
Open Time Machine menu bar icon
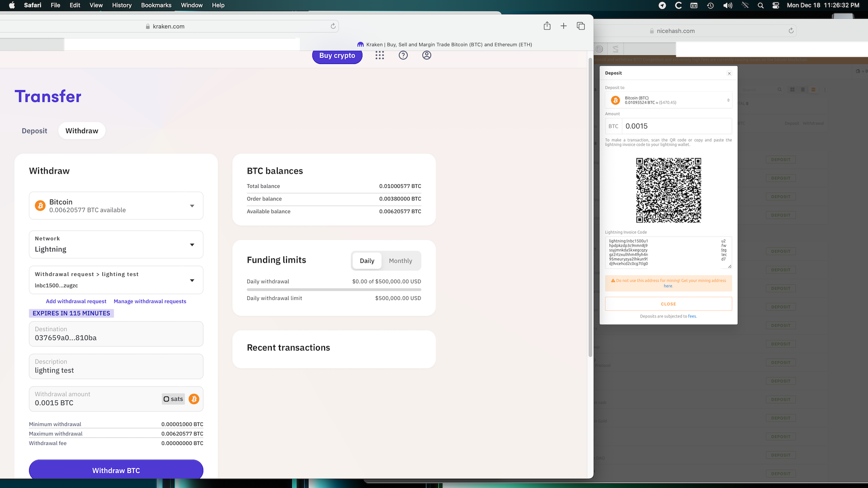tap(710, 5)
